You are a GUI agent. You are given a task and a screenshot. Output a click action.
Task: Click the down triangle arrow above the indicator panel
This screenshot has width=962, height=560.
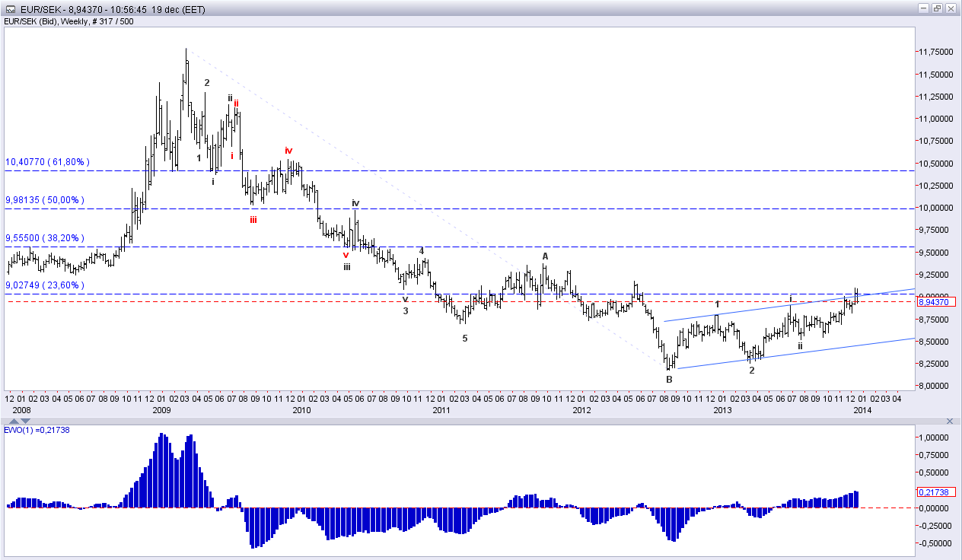pos(24,420)
